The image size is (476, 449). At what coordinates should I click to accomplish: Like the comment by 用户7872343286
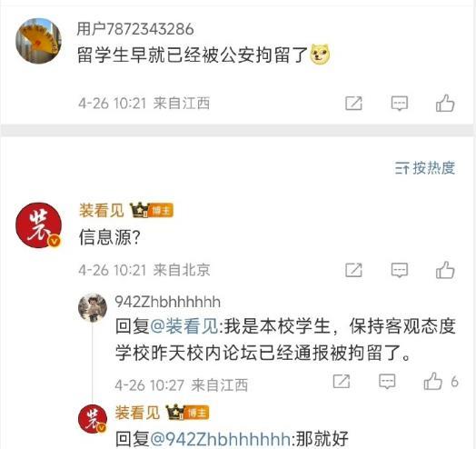click(445, 104)
